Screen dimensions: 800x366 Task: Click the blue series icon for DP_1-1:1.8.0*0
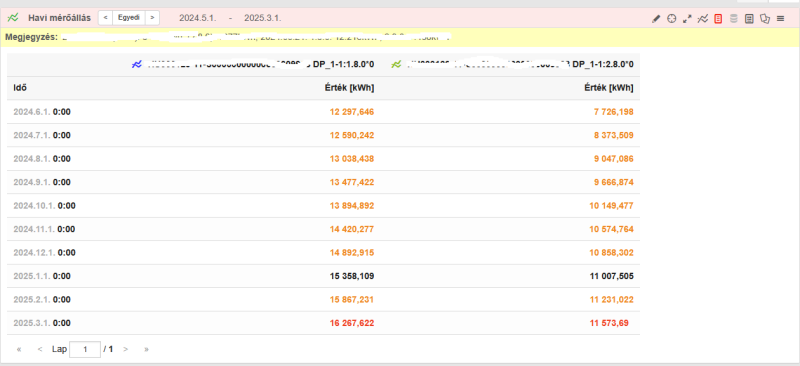(x=137, y=65)
